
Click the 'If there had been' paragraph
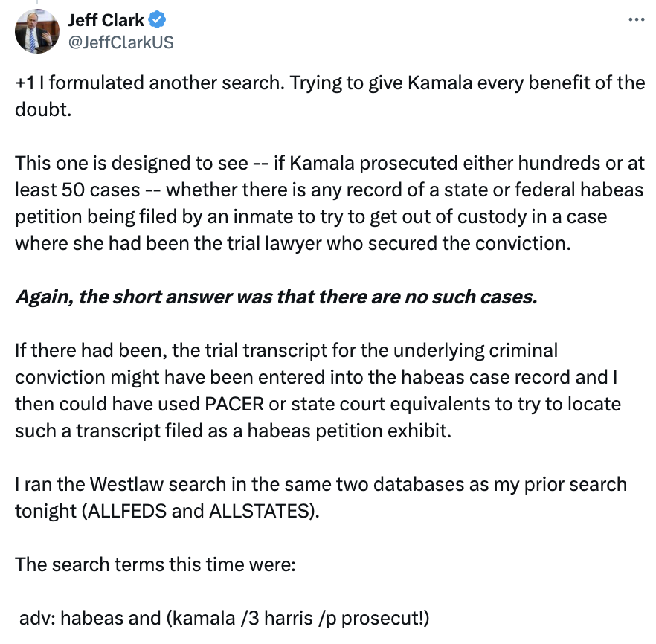point(318,390)
